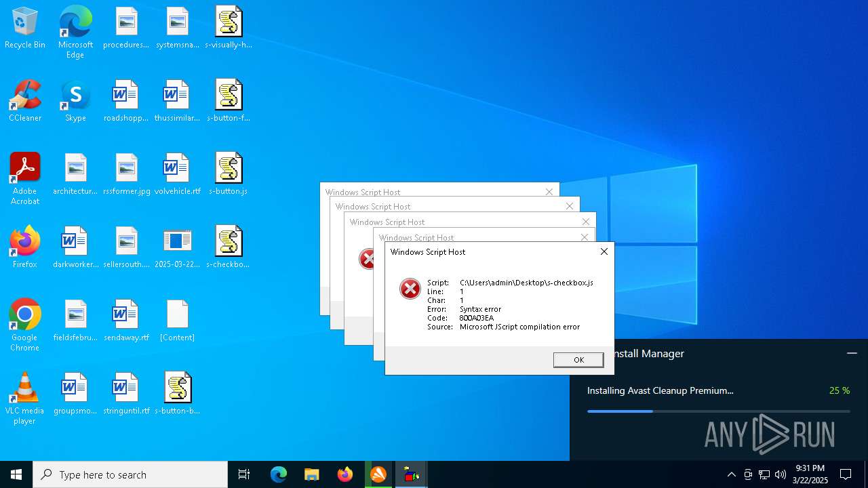Open the Skype desktop shortcut

point(75,102)
